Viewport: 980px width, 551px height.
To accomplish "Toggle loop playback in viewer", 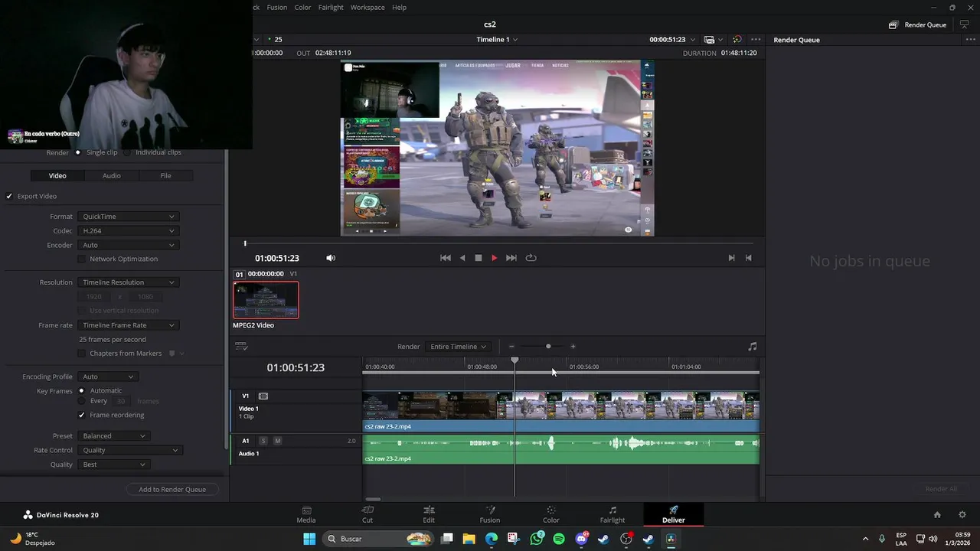I will coord(531,258).
